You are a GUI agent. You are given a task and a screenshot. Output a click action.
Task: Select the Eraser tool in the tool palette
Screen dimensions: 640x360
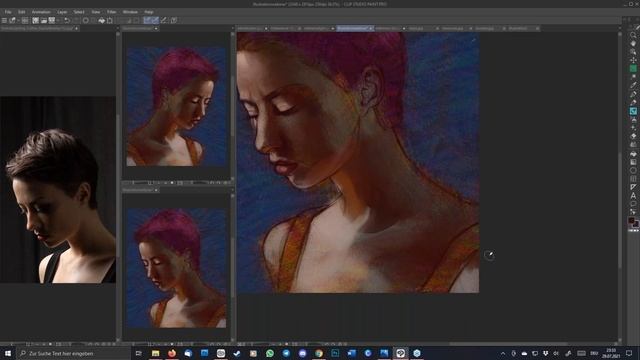pos(633,136)
